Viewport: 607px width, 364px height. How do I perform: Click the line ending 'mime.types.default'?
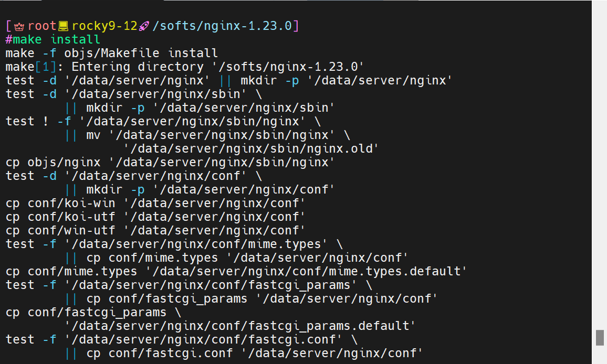coord(236,271)
